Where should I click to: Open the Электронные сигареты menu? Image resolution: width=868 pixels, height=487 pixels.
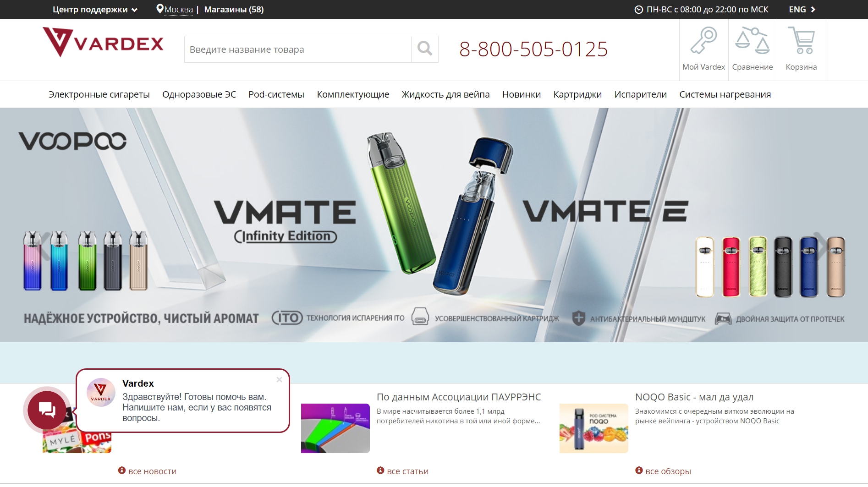point(99,94)
